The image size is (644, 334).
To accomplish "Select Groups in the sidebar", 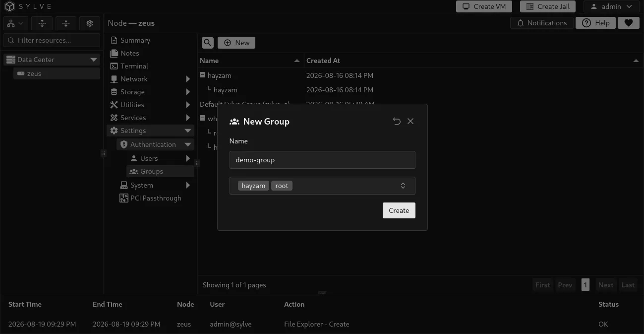I will 160,171.
